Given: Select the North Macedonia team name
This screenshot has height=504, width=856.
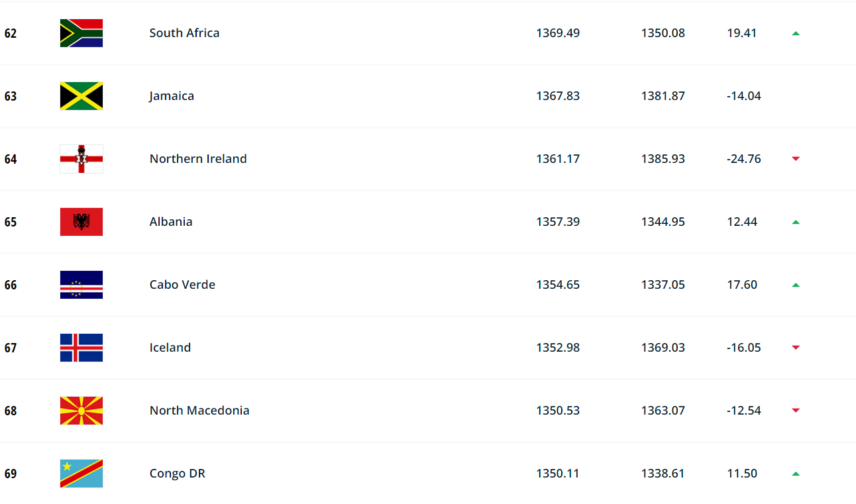Looking at the screenshot, I should 199,411.
